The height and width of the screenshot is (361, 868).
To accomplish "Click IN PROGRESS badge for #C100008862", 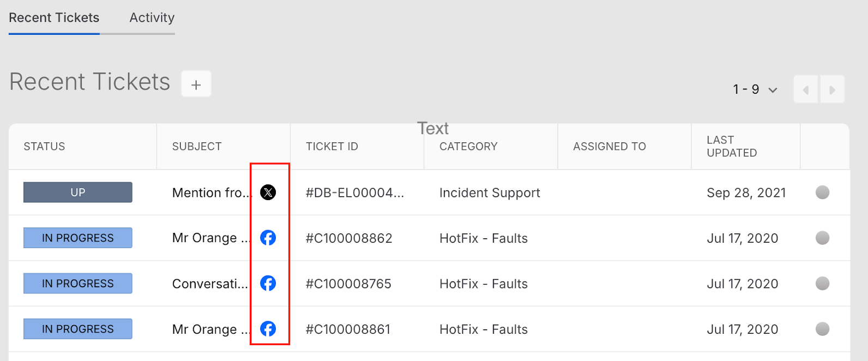I will [x=78, y=238].
